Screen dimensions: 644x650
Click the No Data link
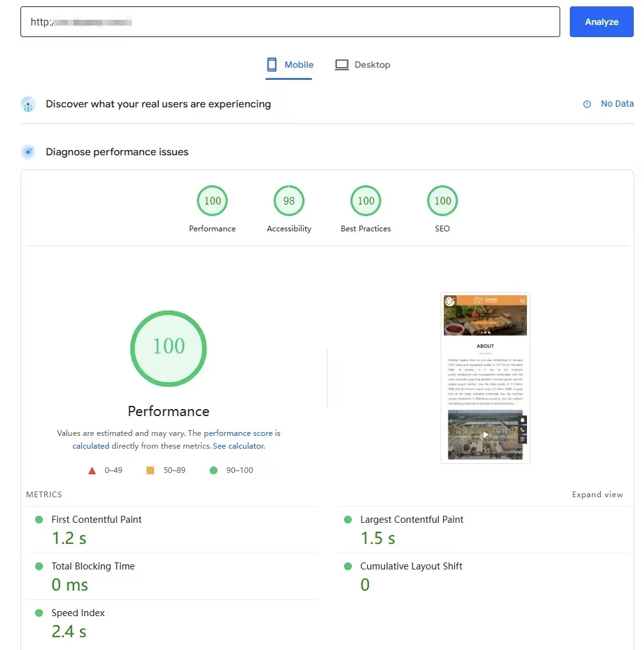point(617,104)
